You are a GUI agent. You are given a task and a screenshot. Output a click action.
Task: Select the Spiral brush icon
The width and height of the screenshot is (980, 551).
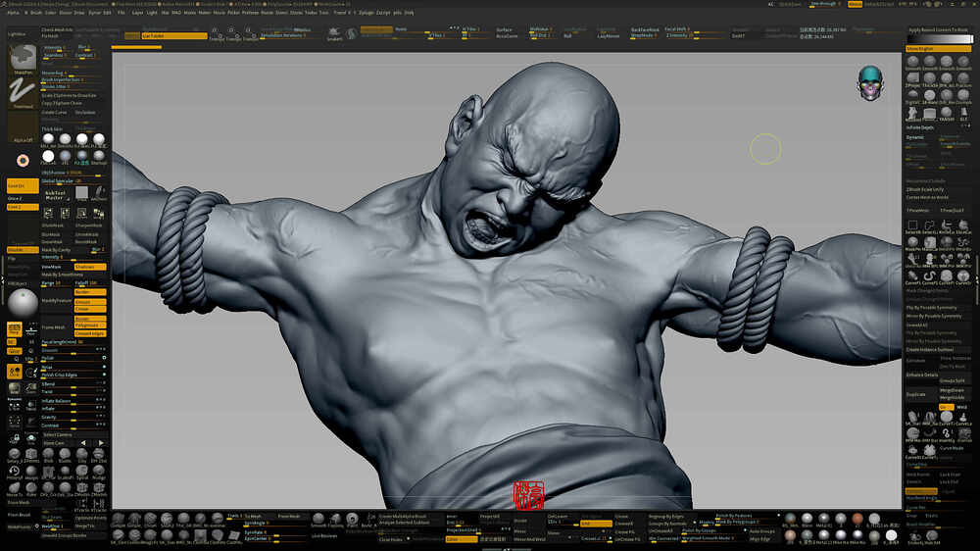click(x=82, y=472)
